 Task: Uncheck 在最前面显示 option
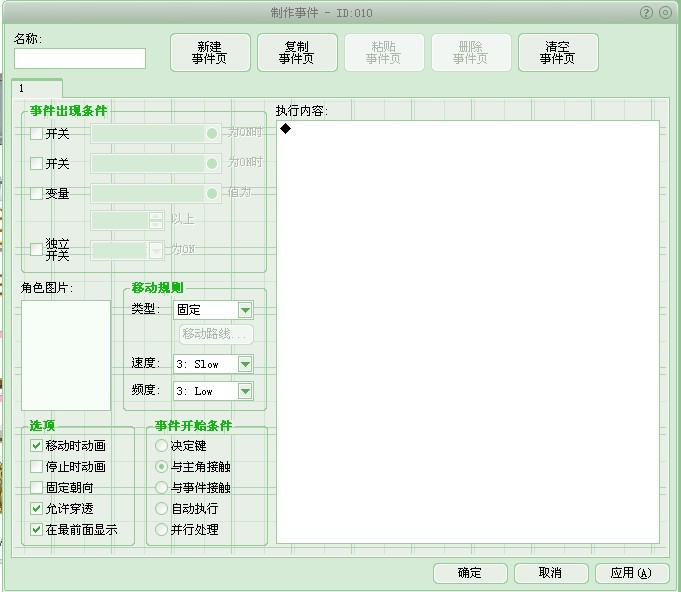pyautogui.click(x=36, y=530)
